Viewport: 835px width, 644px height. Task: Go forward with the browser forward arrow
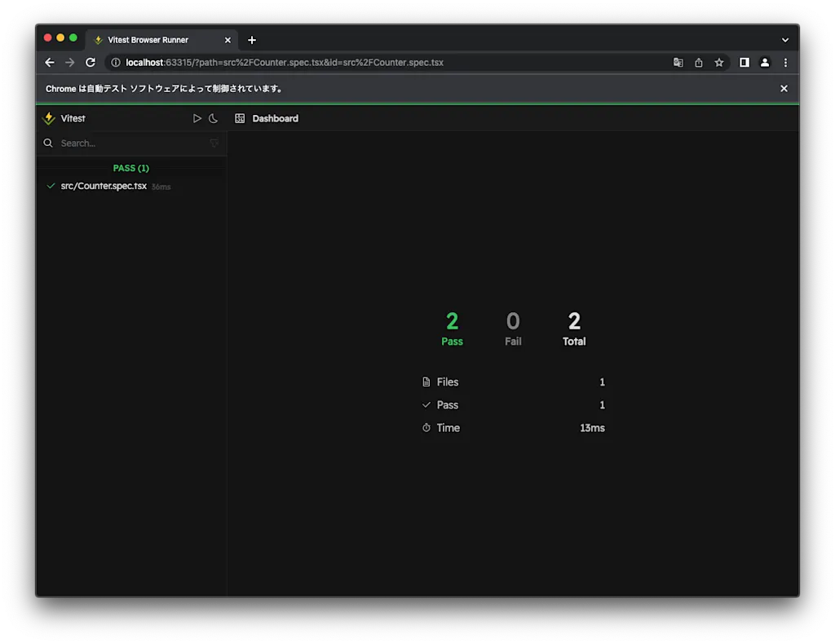[70, 62]
